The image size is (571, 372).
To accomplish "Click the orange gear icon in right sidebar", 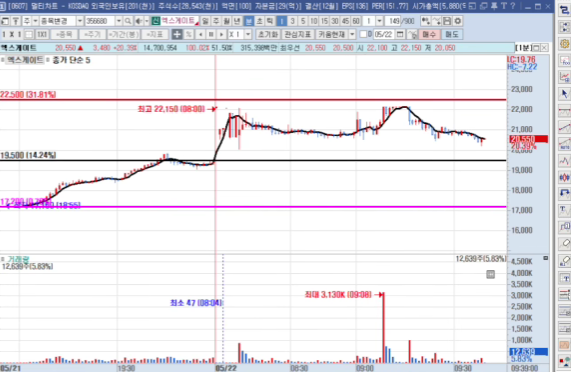I will 564,44.
